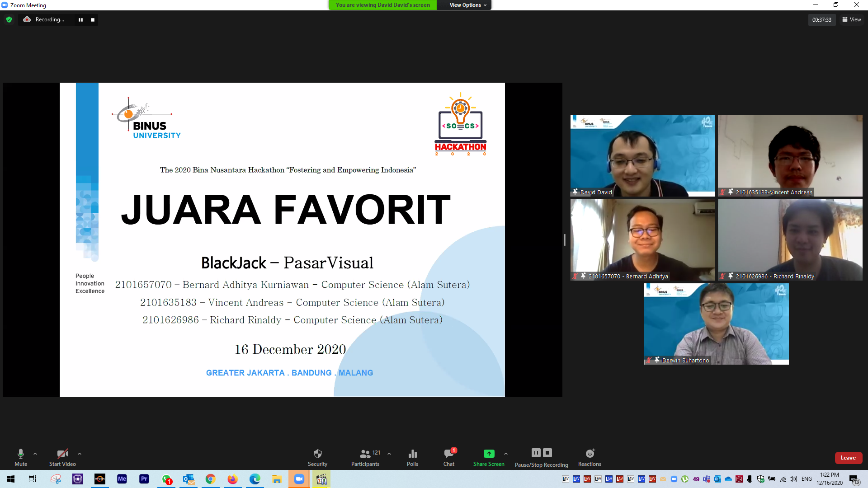Open the Security menu

[317, 457]
